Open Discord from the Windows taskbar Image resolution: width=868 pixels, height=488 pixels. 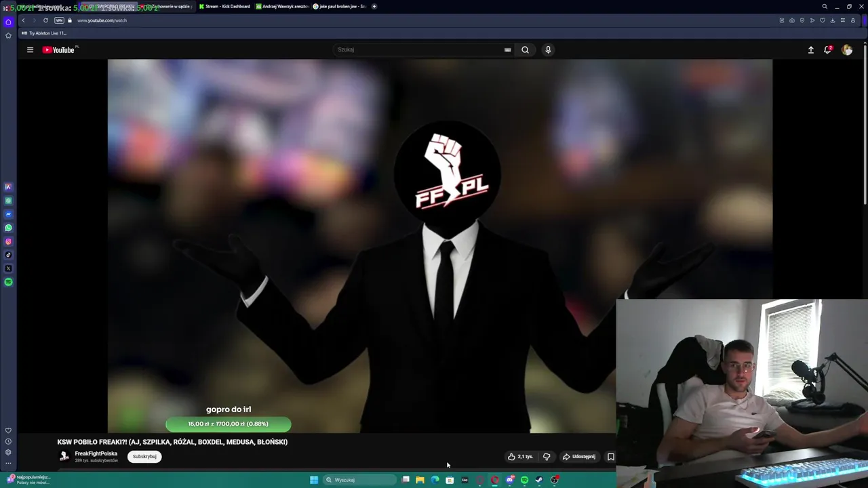[510, 480]
